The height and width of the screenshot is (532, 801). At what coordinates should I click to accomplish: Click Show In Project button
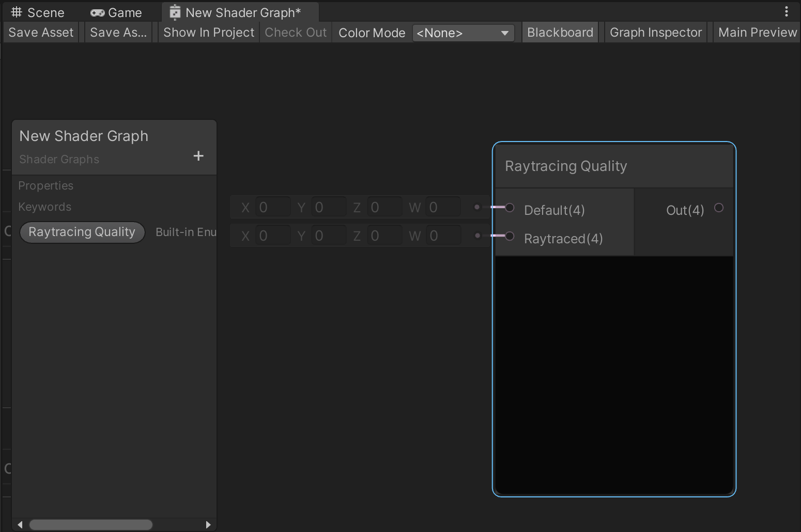[209, 33]
